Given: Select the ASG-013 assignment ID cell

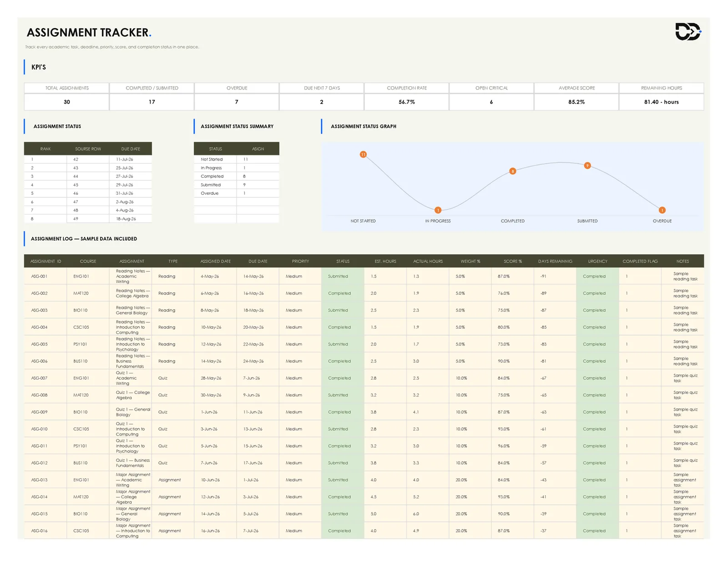Looking at the screenshot, I should (45, 480).
